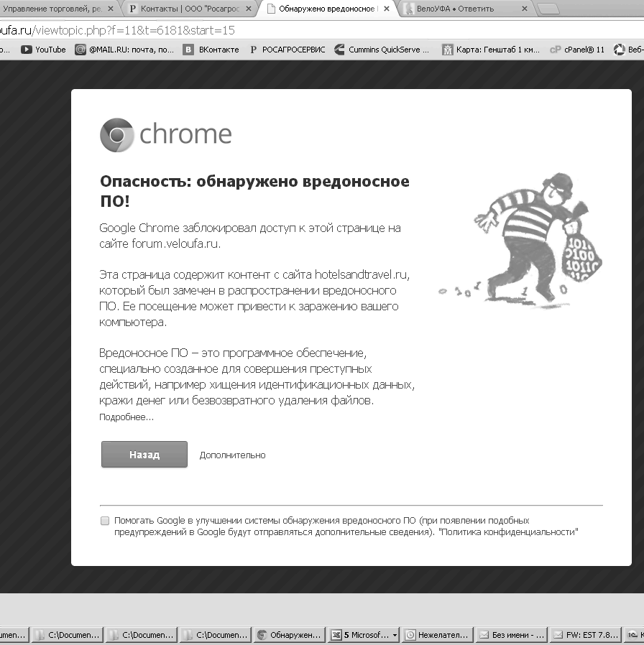Click the Контакты tab favicon
644x645 pixels.
[x=133, y=9]
